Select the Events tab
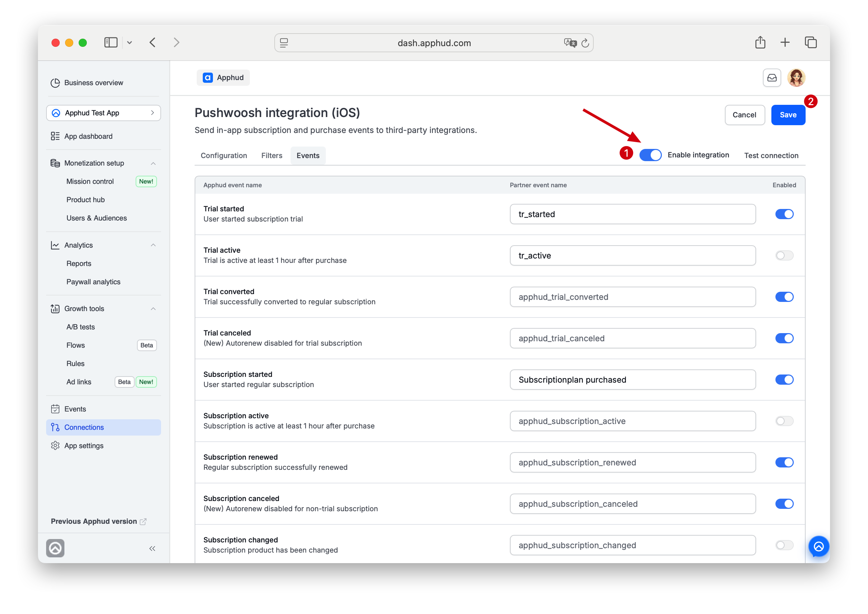Image resolution: width=868 pixels, height=614 pixels. [308, 155]
